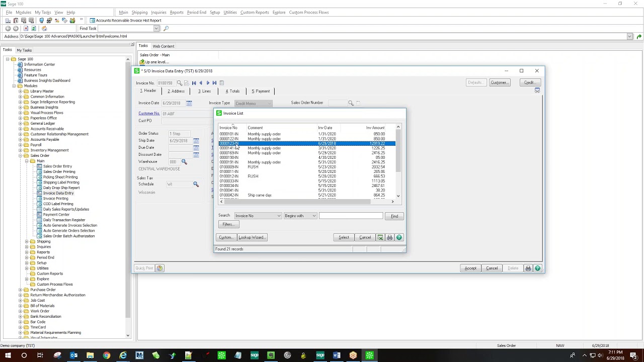Open the Sales Tax Schedule lookup magnifier
The height and width of the screenshot is (362, 644).
(196, 185)
